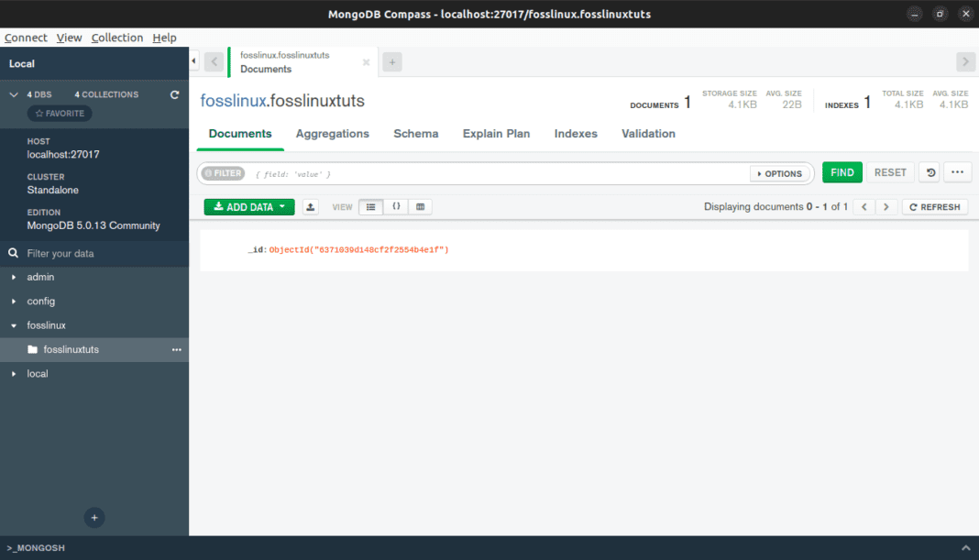Image resolution: width=979 pixels, height=560 pixels.
Task: Open the query history icon
Action: (929, 172)
